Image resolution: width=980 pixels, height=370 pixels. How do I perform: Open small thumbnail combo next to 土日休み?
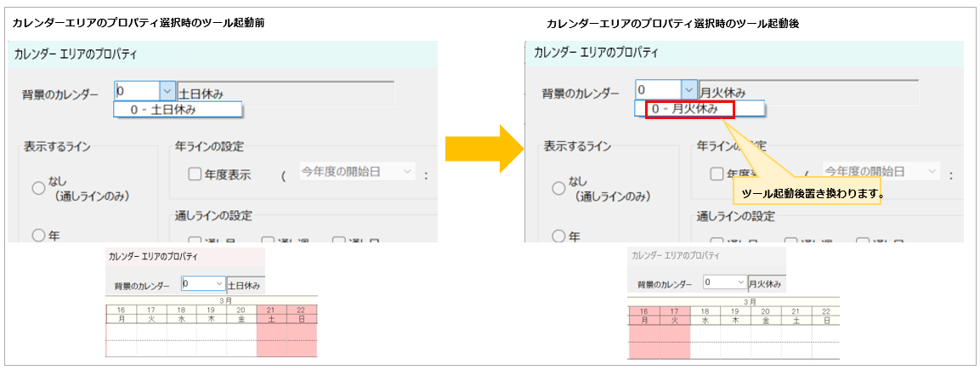[219, 284]
